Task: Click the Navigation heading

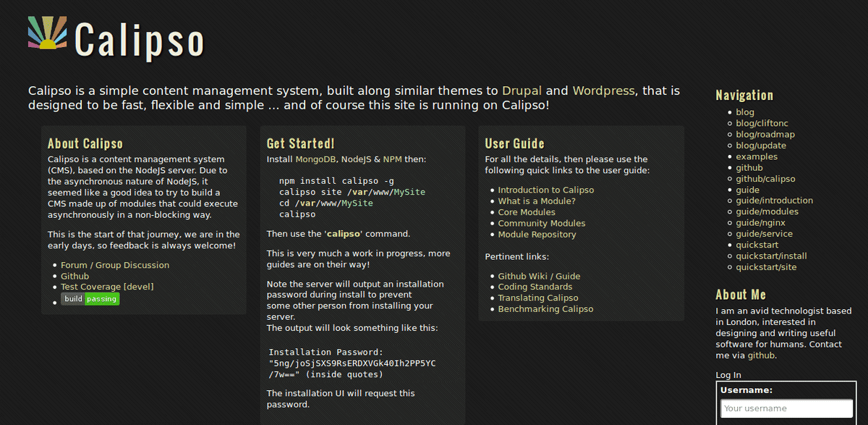Action: pyautogui.click(x=744, y=96)
